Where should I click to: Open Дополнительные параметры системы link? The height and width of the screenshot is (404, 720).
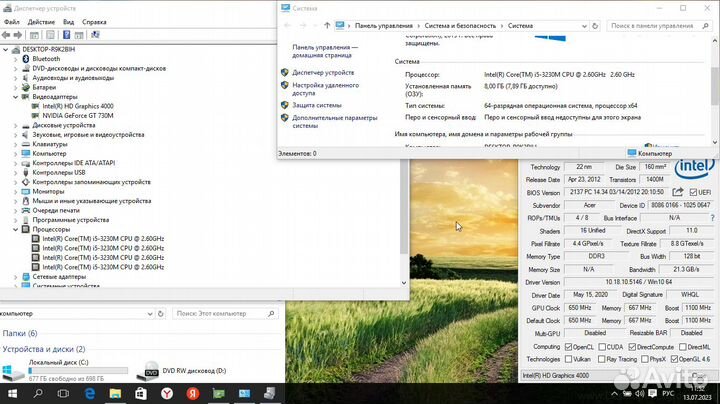tap(335, 122)
